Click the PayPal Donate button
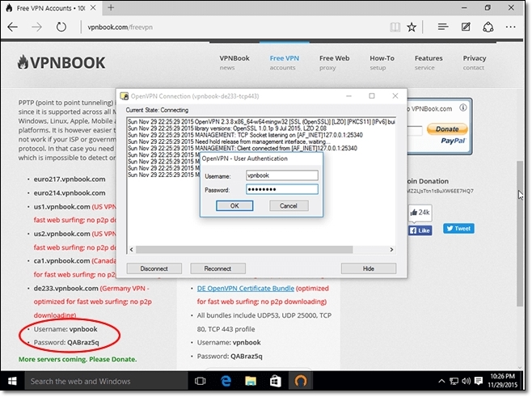 coord(447,129)
